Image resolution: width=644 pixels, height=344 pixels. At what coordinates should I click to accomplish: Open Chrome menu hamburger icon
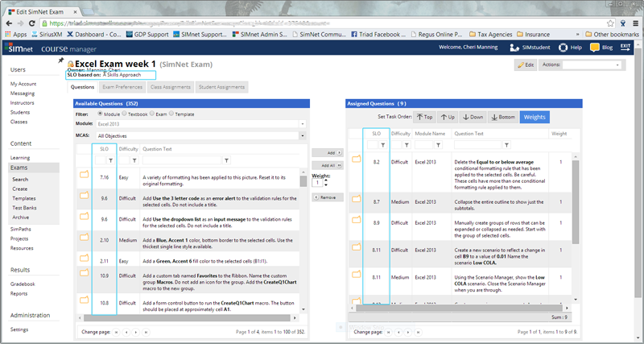point(636,23)
